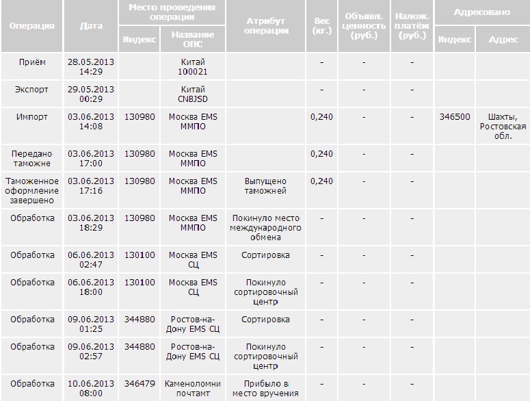Click date '06.06.2013 02:47'
This screenshot has height=401, width=532.
click(90, 260)
